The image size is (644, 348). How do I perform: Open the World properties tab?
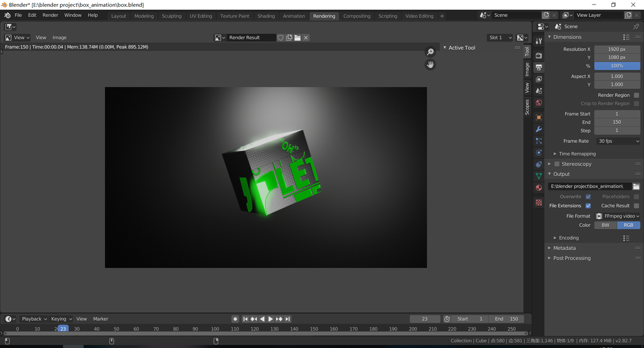pyautogui.click(x=539, y=103)
